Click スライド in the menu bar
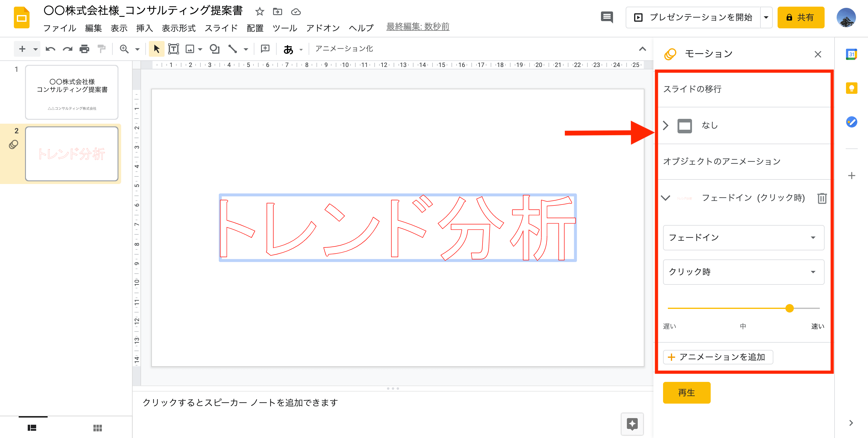This screenshot has width=868, height=438. (x=222, y=27)
